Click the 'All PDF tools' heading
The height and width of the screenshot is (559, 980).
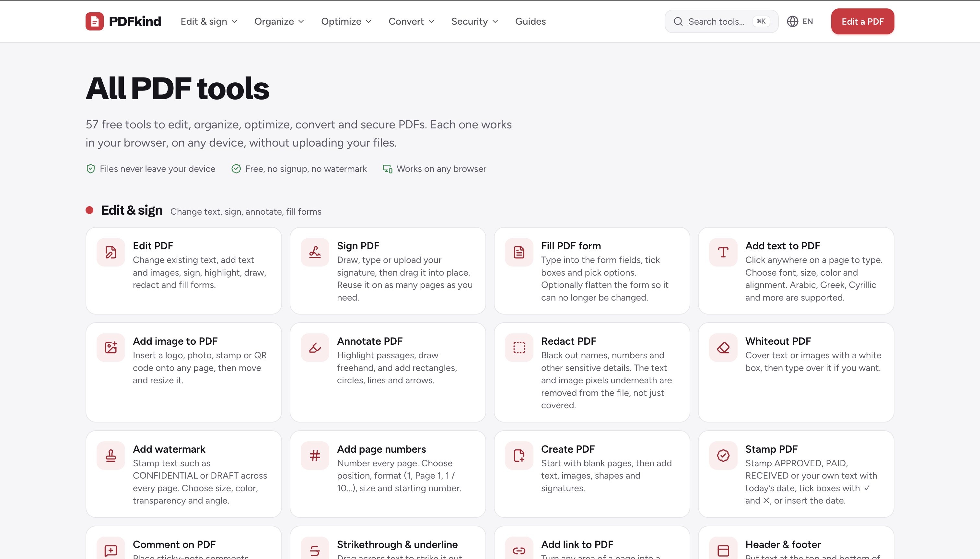point(177,88)
